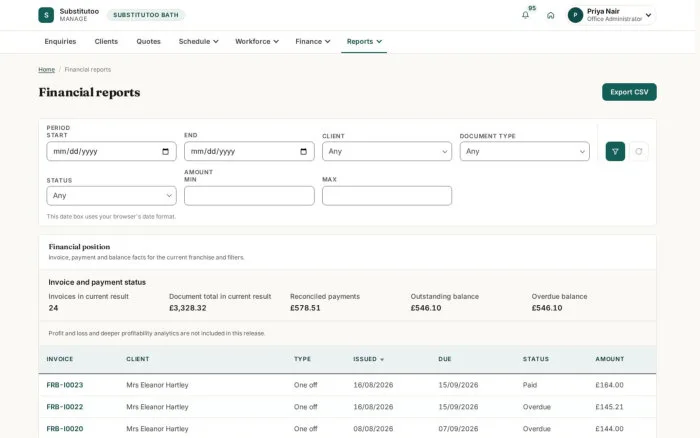Click Overdue status in FRB-I0020 row
This screenshot has height=438, width=700.
(x=537, y=429)
